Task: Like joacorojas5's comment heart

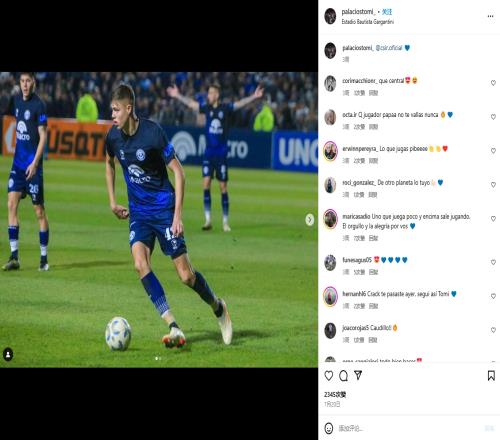Action: 493,330
